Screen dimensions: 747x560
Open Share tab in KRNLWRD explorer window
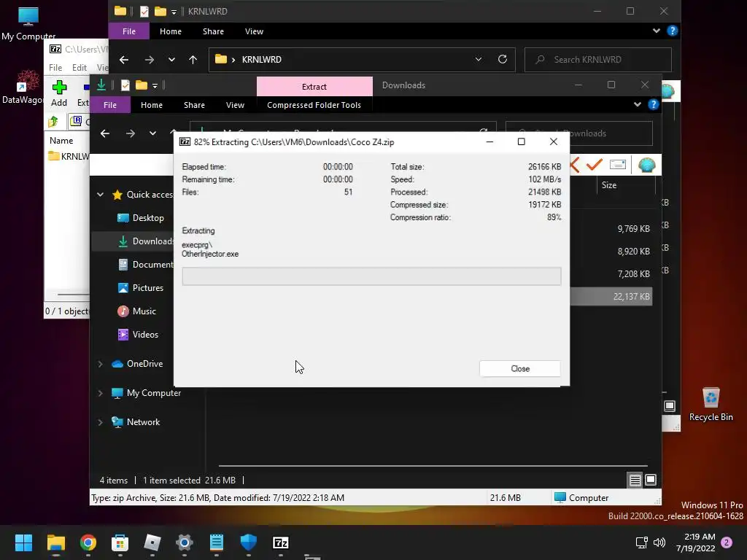click(x=213, y=31)
